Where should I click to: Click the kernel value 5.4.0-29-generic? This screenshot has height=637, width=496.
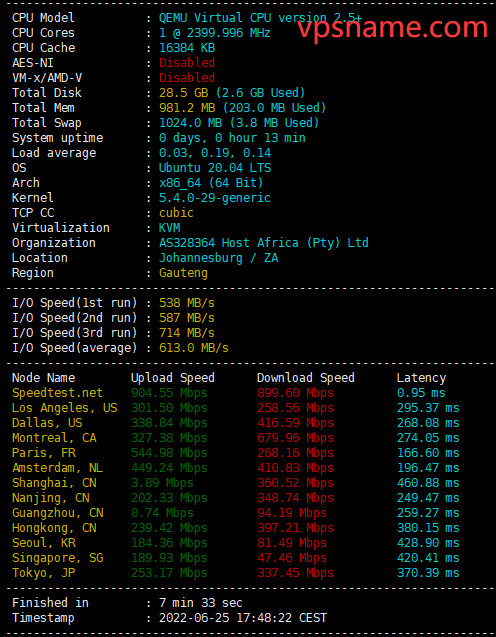coord(214,198)
